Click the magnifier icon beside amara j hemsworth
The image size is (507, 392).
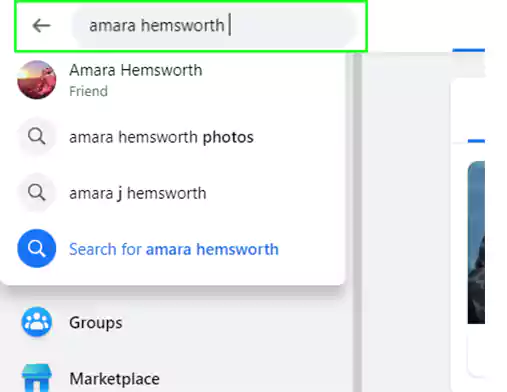[37, 193]
